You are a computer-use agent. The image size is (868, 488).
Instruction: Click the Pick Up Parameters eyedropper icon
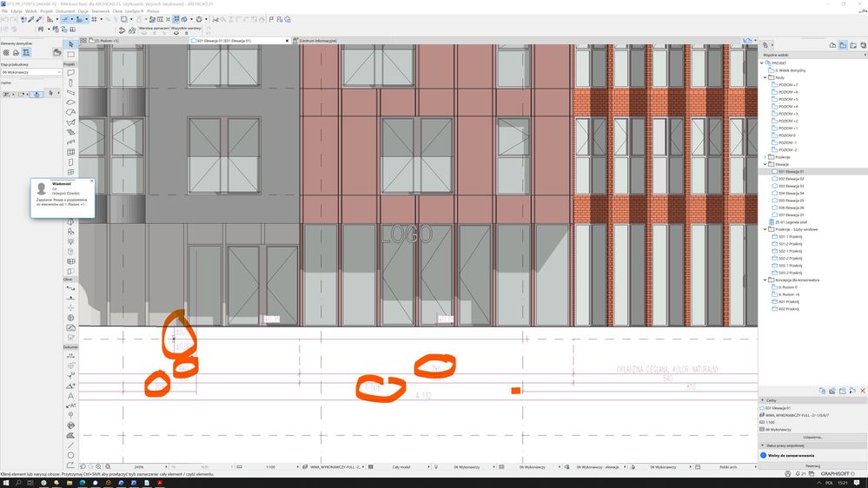[x=31, y=19]
